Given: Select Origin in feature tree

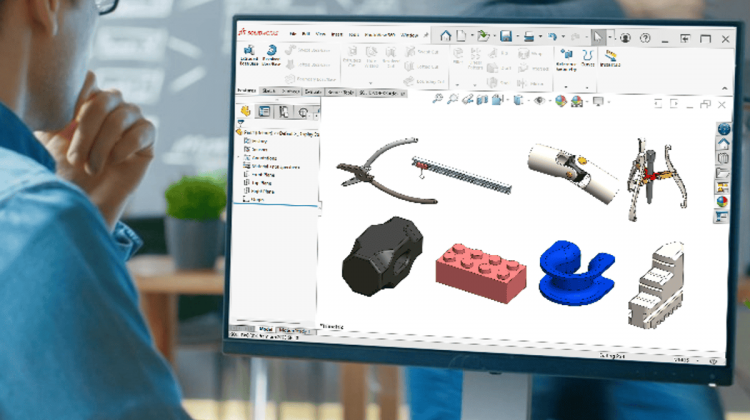Looking at the screenshot, I should [x=254, y=199].
